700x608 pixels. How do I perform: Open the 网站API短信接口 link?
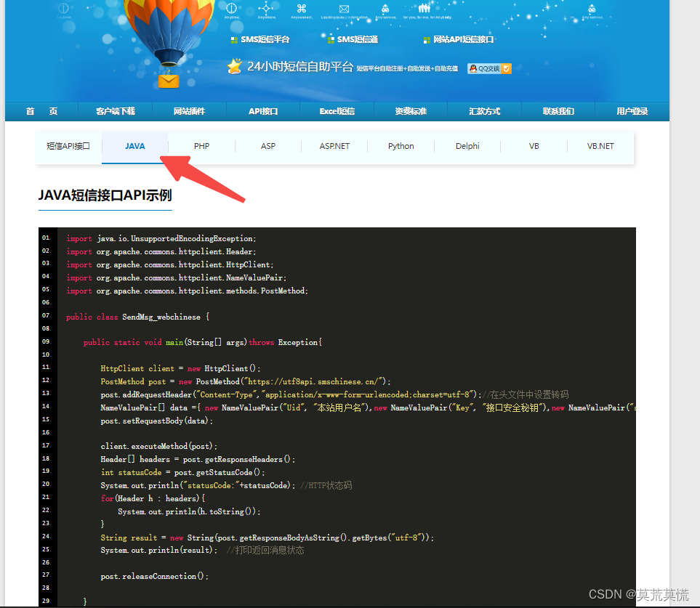pyautogui.click(x=463, y=40)
